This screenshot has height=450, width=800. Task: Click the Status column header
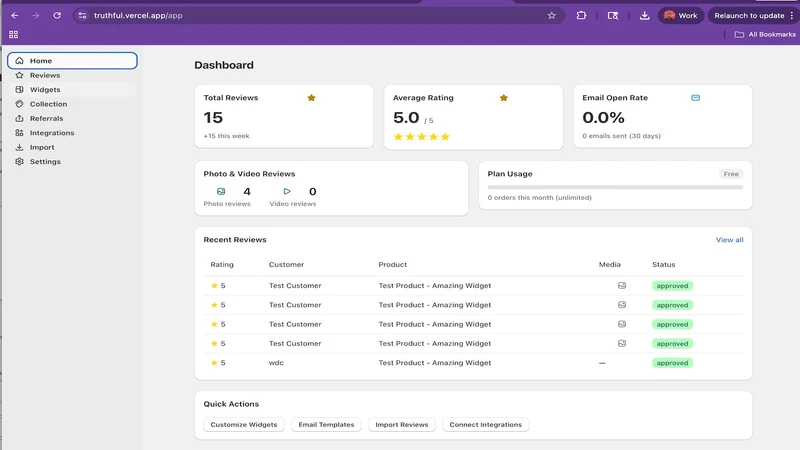(x=663, y=264)
